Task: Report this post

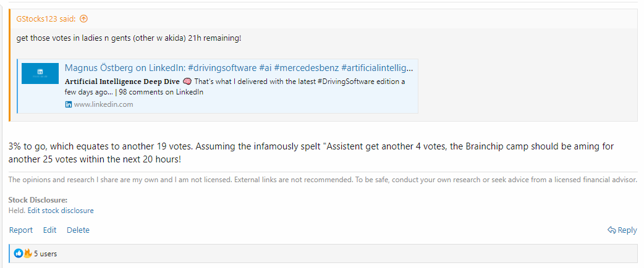Action: [x=20, y=230]
